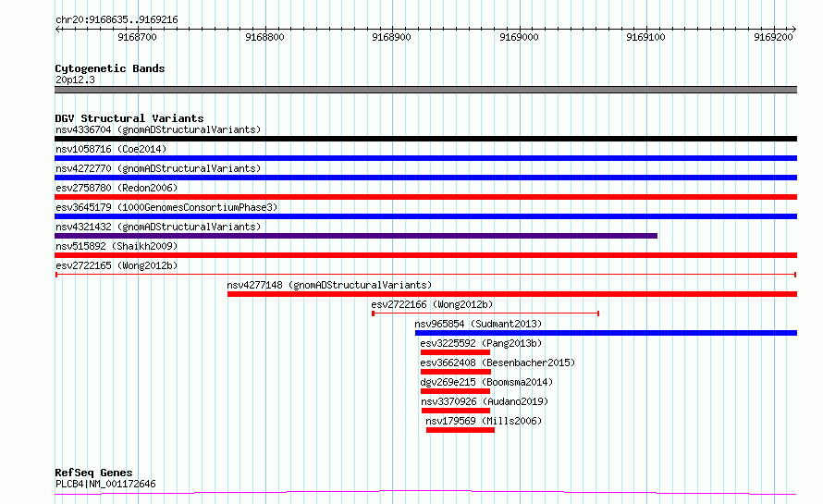Viewport: 823px width, 504px height.
Task: Select the black nsv4336704 variant bar
Action: pos(425,139)
